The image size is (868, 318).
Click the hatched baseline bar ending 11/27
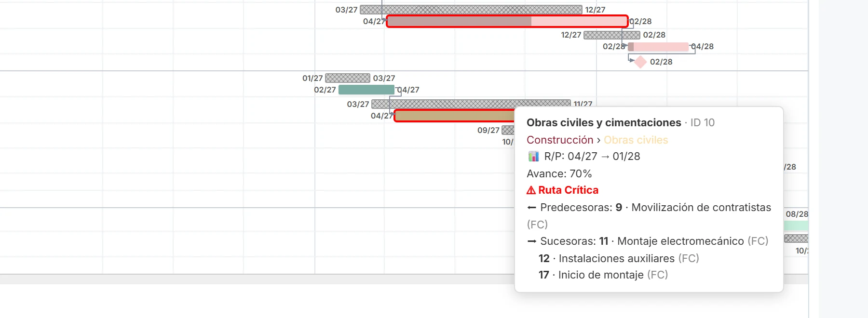(471, 103)
